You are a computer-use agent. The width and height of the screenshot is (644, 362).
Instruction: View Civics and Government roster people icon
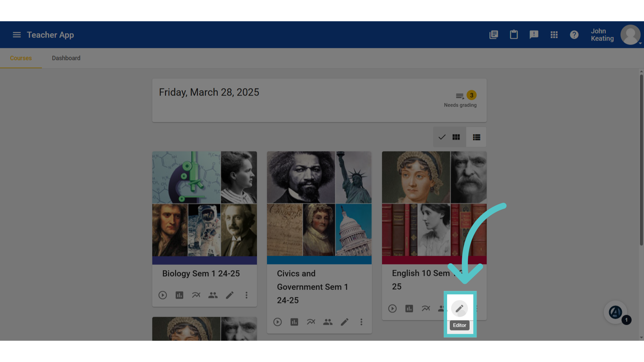[328, 322]
